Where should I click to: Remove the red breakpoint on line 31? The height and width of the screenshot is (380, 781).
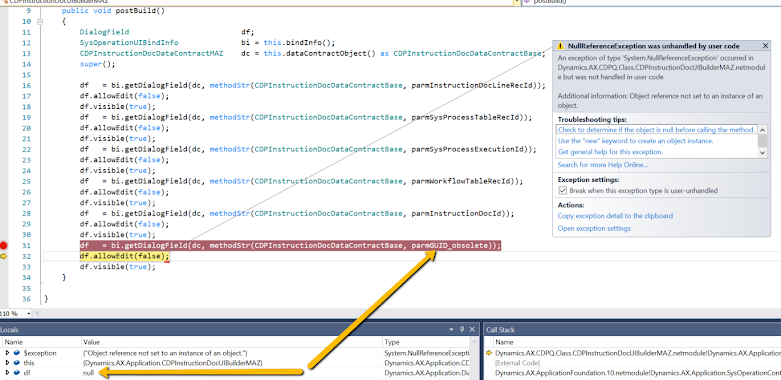pos(4,246)
